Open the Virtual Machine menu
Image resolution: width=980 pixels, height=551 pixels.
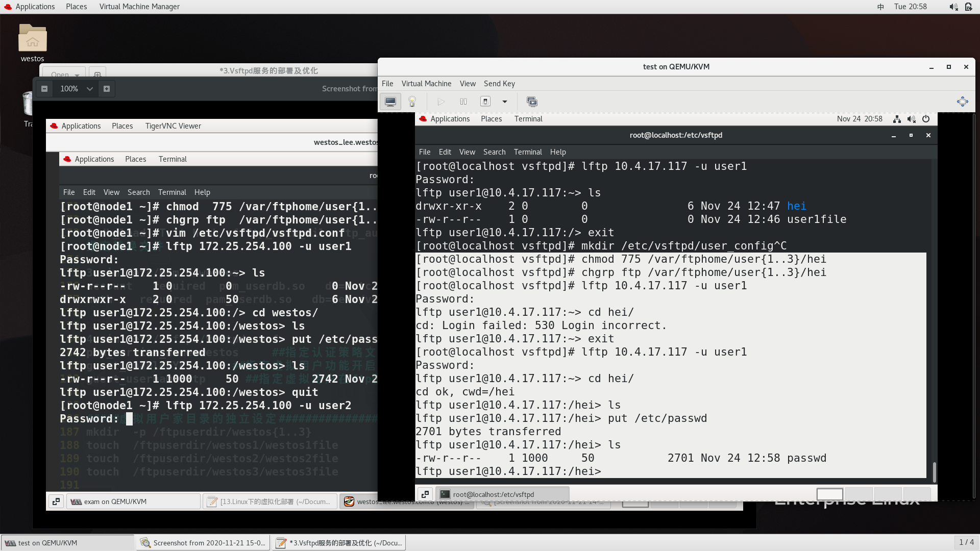426,84
